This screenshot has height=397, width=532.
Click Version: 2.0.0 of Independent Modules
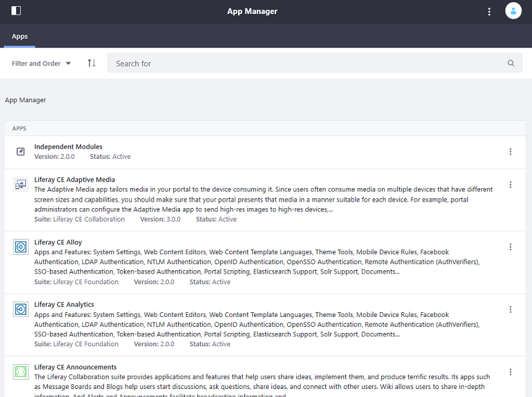pyautogui.click(x=54, y=157)
